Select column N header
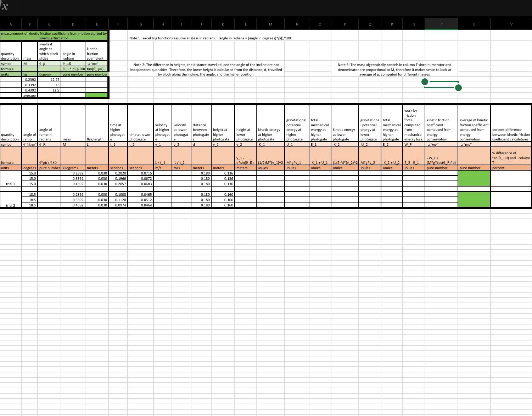532x416 pixels. [x=297, y=24]
